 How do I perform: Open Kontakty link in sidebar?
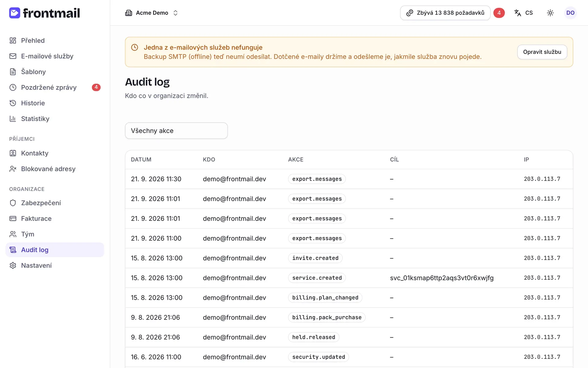(55, 153)
